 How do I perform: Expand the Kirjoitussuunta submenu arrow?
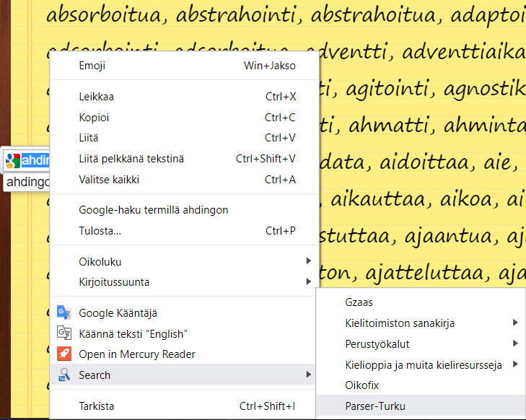pyautogui.click(x=308, y=281)
